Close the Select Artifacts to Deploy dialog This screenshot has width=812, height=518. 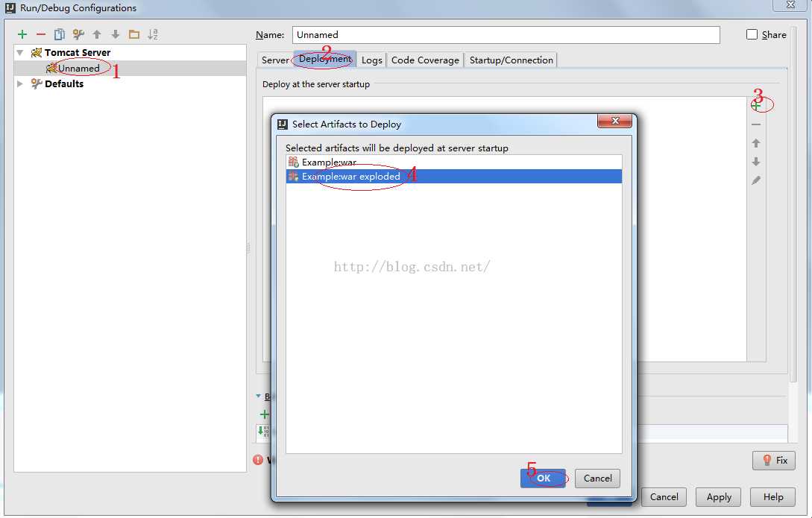coord(614,121)
